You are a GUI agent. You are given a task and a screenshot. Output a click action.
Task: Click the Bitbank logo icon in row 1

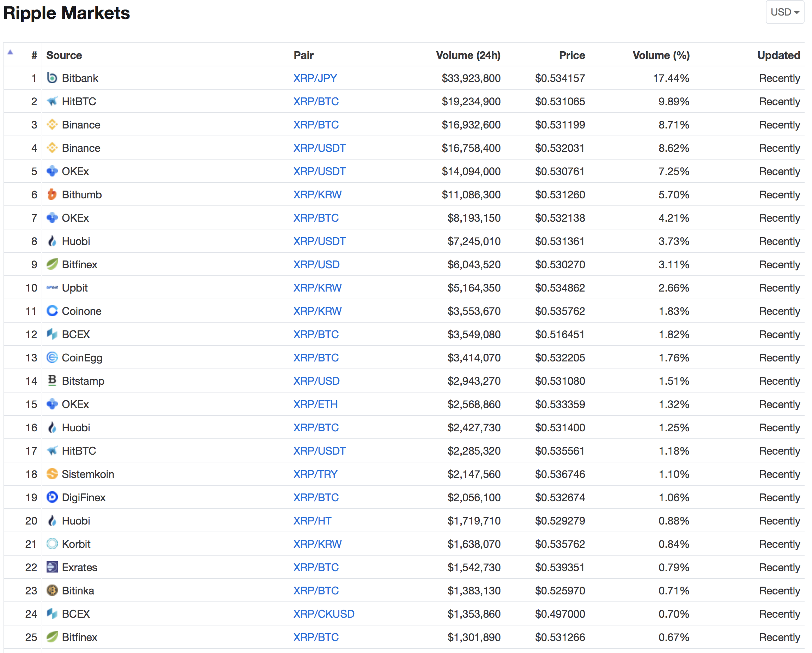[x=52, y=78]
